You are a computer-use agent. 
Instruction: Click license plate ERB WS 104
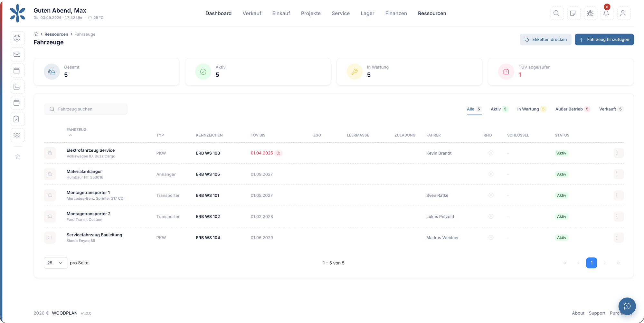pos(208,238)
